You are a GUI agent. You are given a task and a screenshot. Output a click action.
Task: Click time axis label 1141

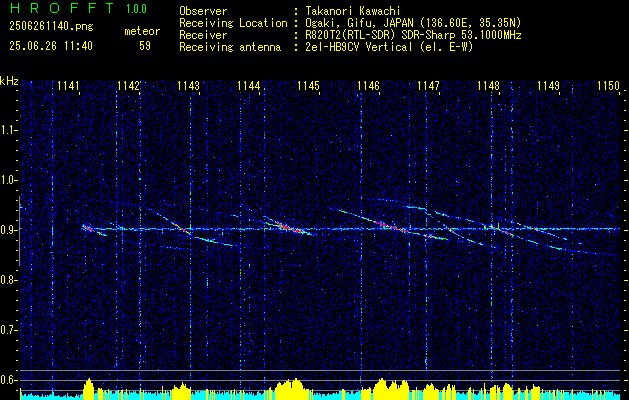coord(68,85)
